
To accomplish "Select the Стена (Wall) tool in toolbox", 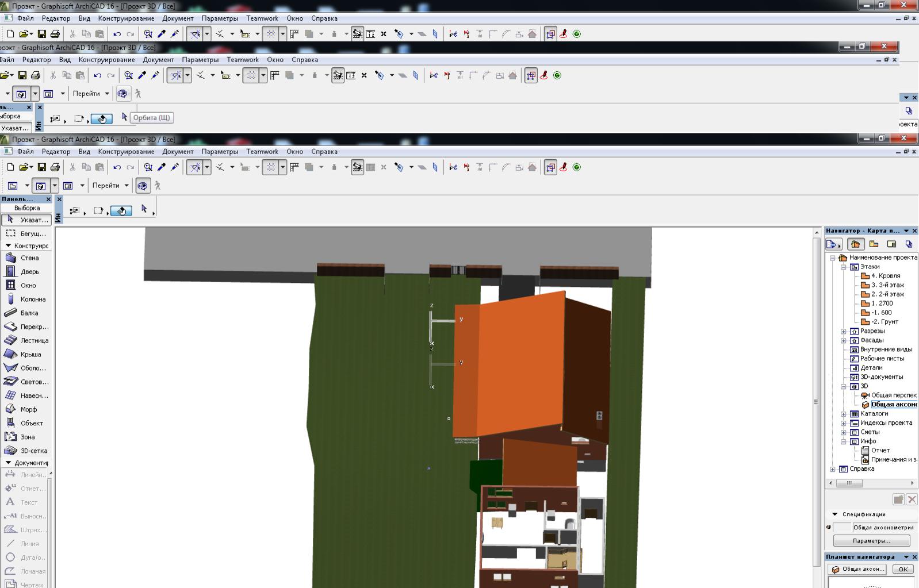I will tap(26, 258).
